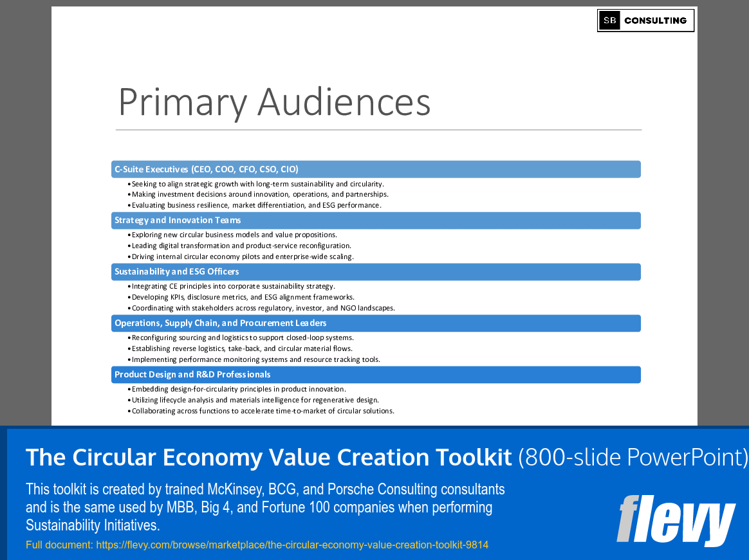Click the 'This toolkit is created by trained McKinsey' paragraph
Viewport: 749px width, 560px height.
click(x=265, y=507)
